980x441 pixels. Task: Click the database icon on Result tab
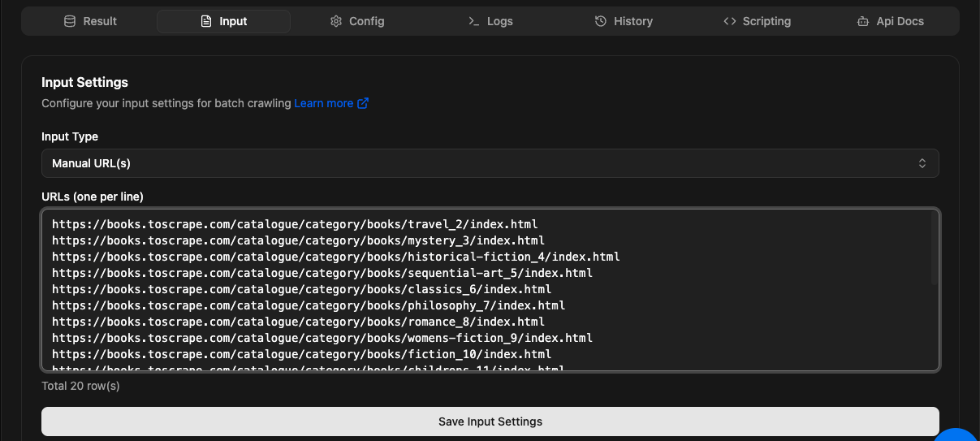(70, 21)
